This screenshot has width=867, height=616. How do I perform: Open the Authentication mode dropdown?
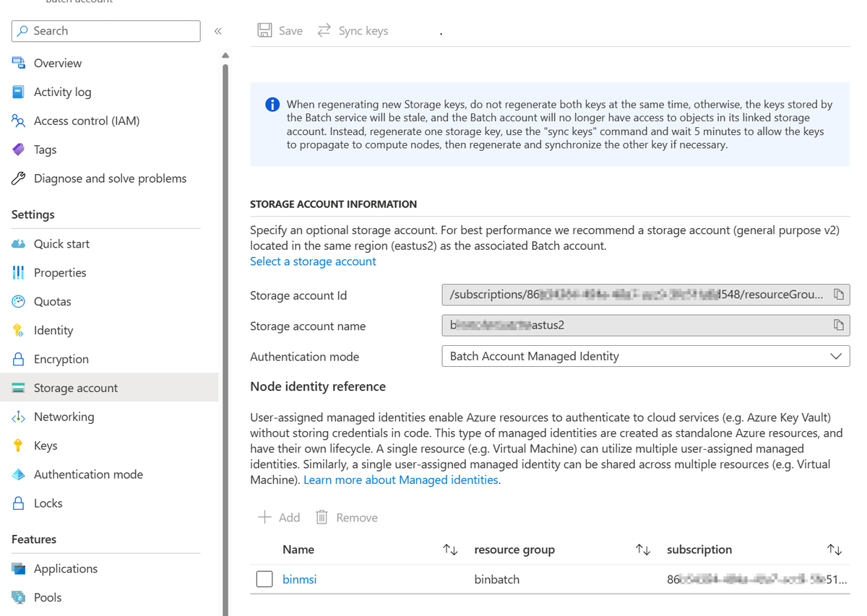(646, 356)
